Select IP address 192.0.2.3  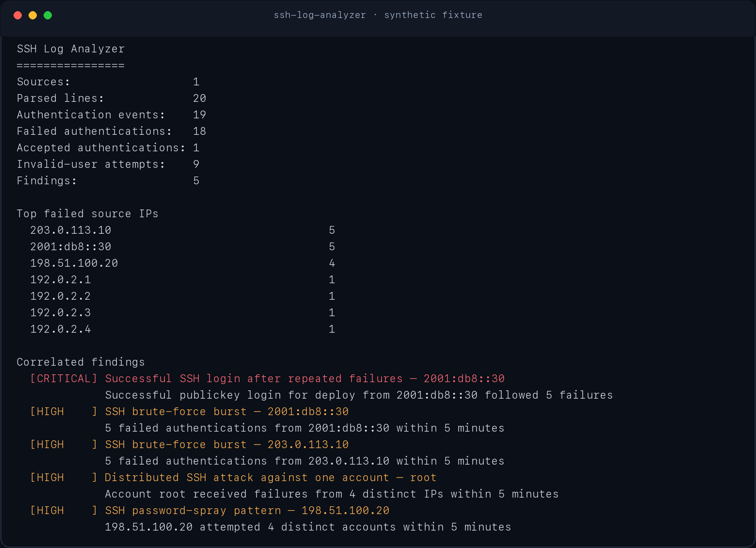[61, 313]
